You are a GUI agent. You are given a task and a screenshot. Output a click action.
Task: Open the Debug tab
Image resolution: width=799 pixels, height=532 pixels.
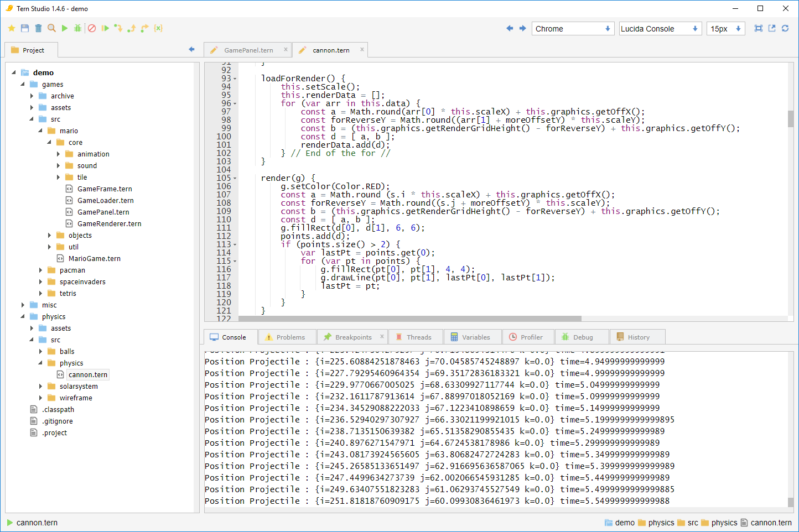click(582, 337)
